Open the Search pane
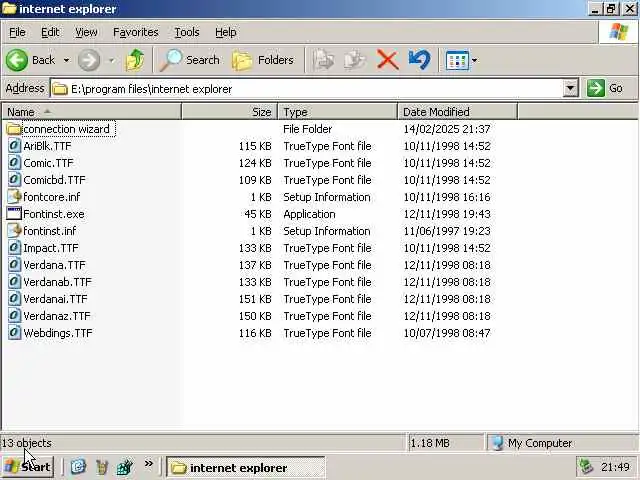 [x=190, y=60]
